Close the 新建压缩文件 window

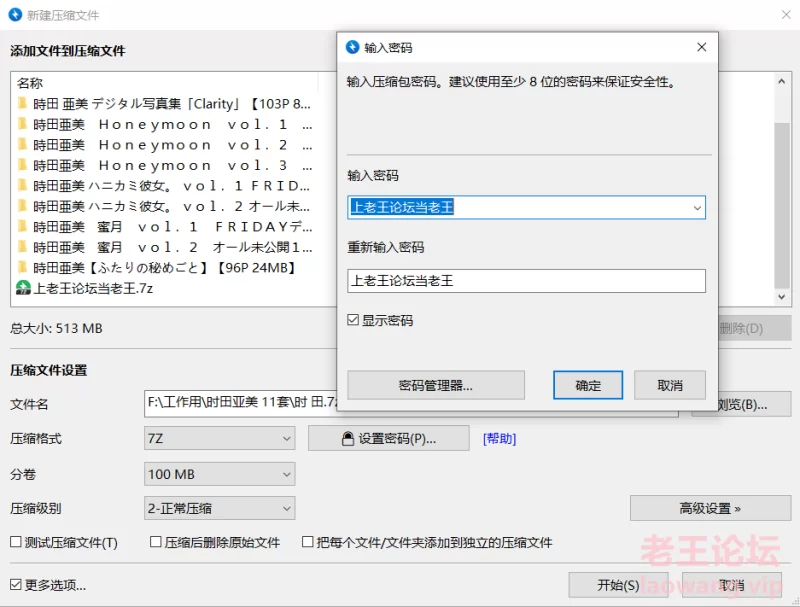click(x=786, y=15)
